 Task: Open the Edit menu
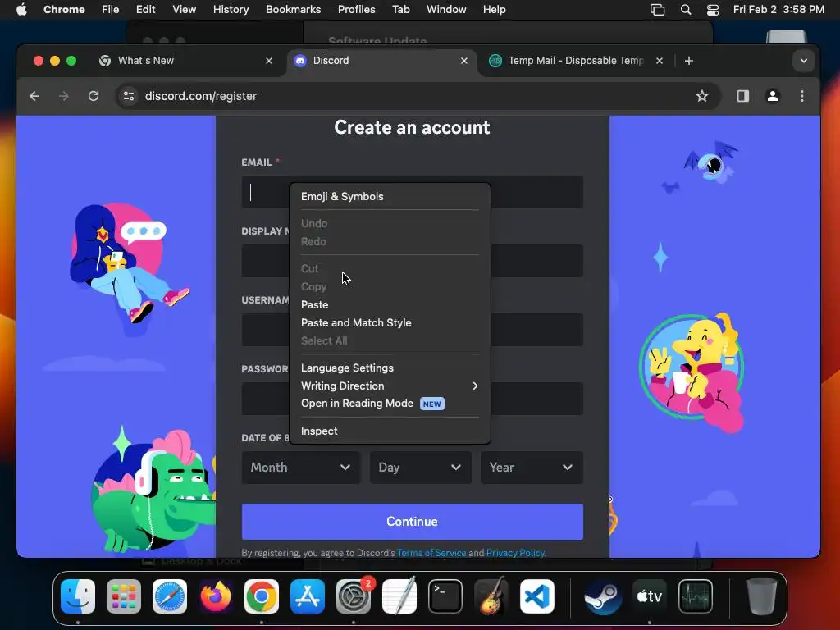click(145, 10)
